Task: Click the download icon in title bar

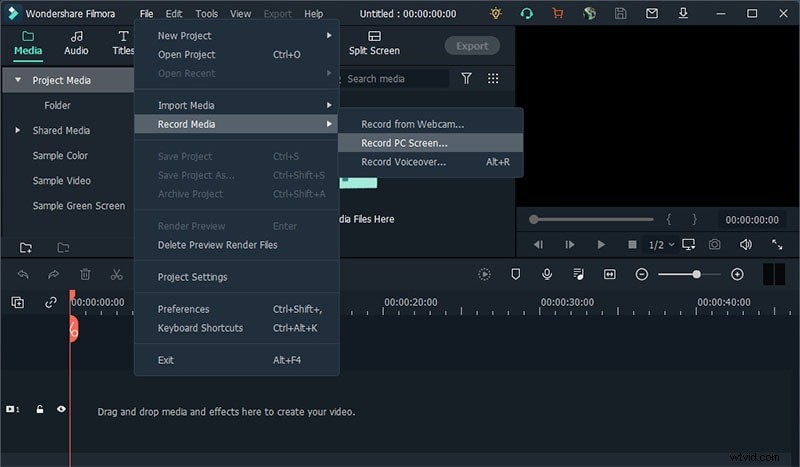Action: pos(683,14)
